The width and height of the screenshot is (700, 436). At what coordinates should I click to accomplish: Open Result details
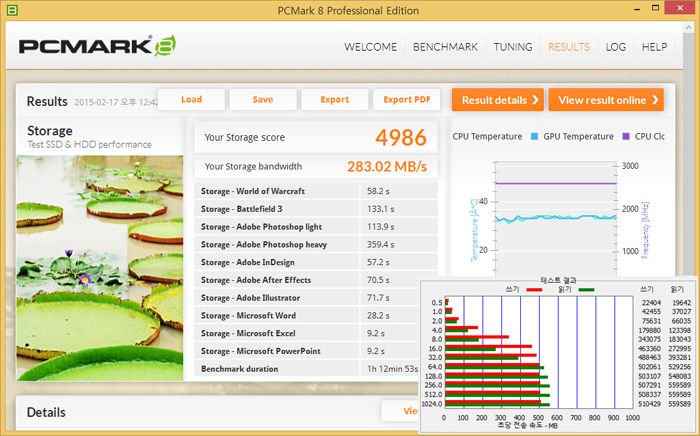(498, 100)
